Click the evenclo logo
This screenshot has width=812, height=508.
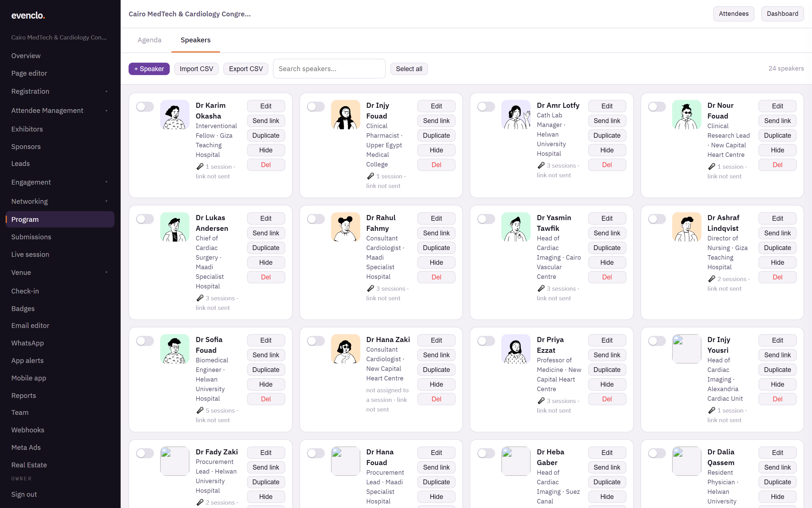coord(28,16)
